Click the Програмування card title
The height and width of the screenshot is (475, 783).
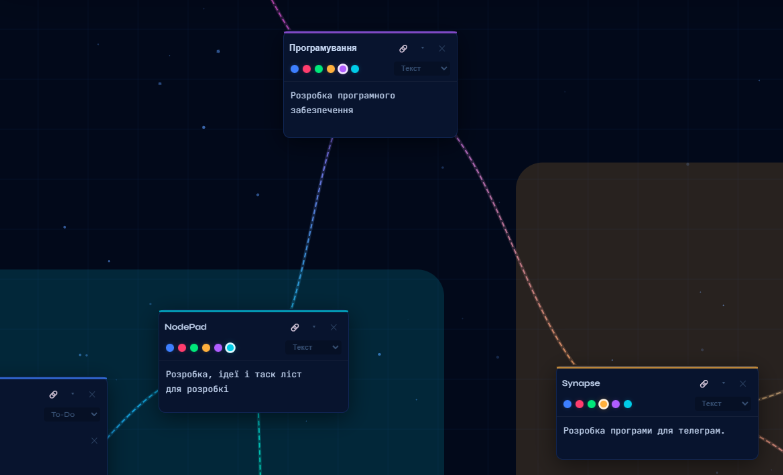click(x=323, y=48)
